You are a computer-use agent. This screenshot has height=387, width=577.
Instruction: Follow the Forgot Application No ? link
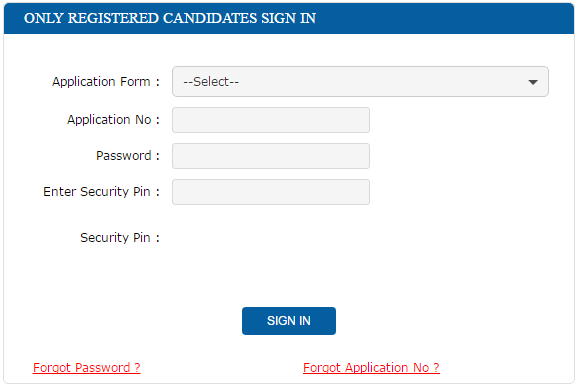point(371,368)
